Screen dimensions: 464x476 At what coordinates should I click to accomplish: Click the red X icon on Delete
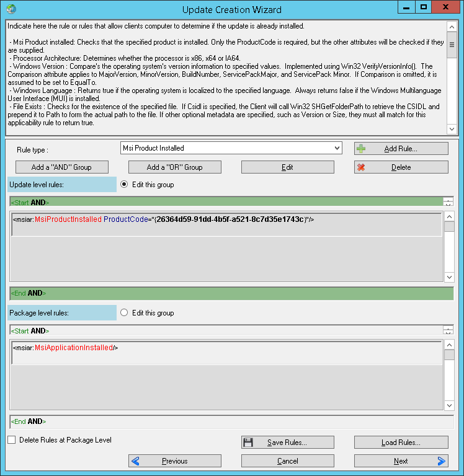coord(361,167)
